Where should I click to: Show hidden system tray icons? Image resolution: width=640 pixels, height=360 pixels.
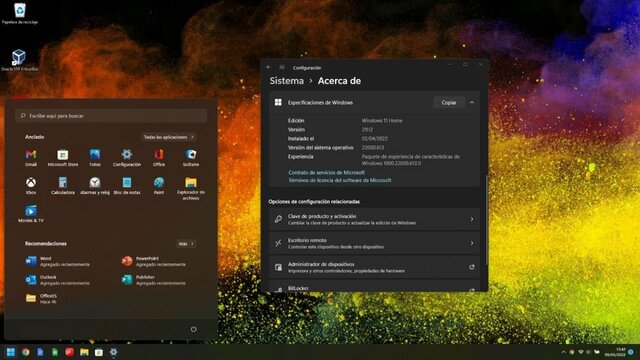pyautogui.click(x=564, y=352)
